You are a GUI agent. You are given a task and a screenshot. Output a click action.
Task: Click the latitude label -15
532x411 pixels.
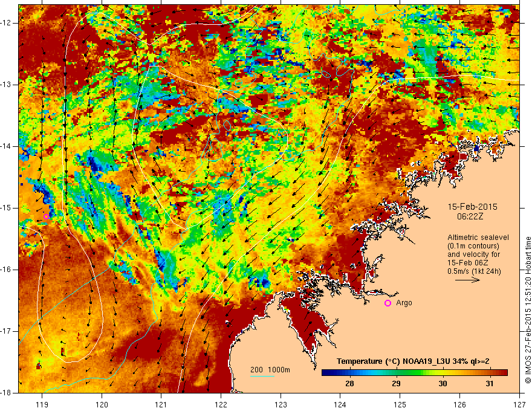(x=7, y=208)
